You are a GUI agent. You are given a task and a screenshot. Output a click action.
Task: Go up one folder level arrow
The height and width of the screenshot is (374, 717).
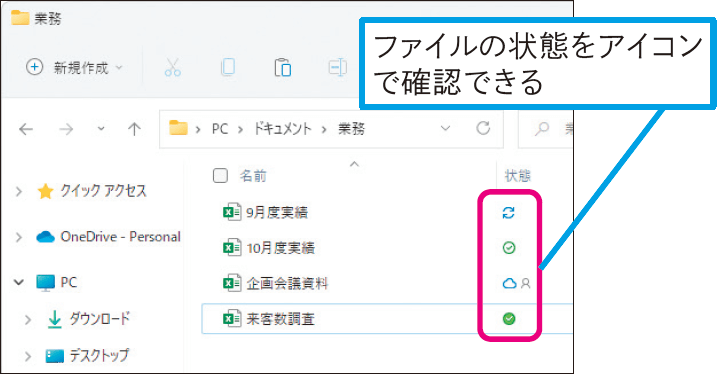(134, 129)
